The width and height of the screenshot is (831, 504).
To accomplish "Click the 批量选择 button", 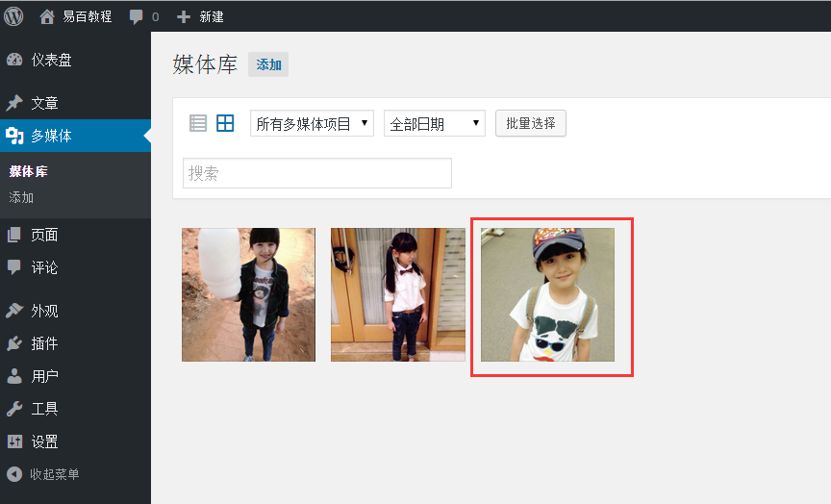I will coord(531,123).
